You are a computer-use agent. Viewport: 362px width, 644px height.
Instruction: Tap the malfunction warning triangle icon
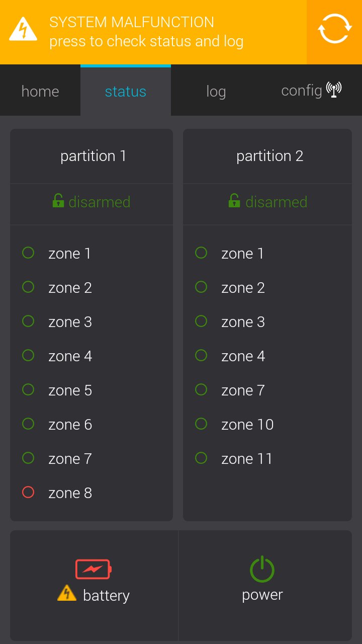coord(23,30)
